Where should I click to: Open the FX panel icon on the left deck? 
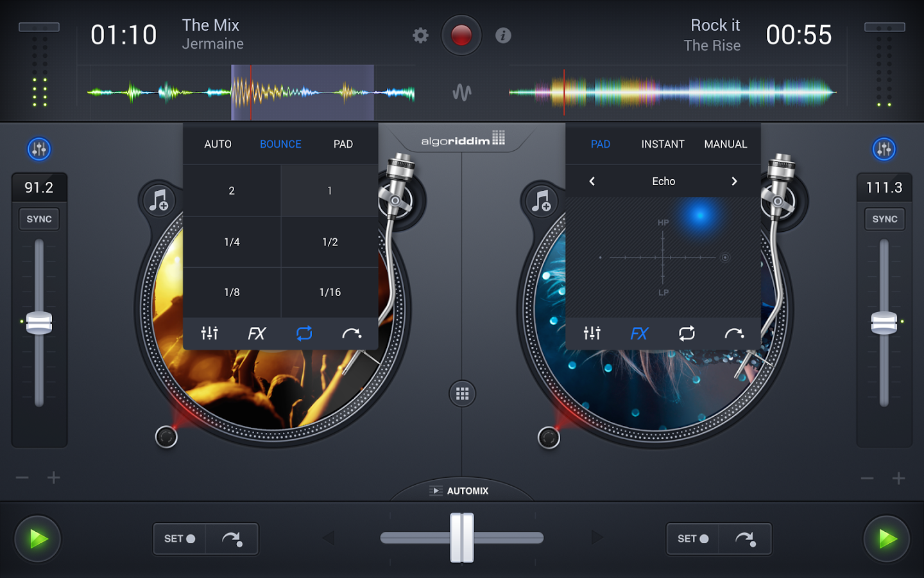click(x=256, y=333)
